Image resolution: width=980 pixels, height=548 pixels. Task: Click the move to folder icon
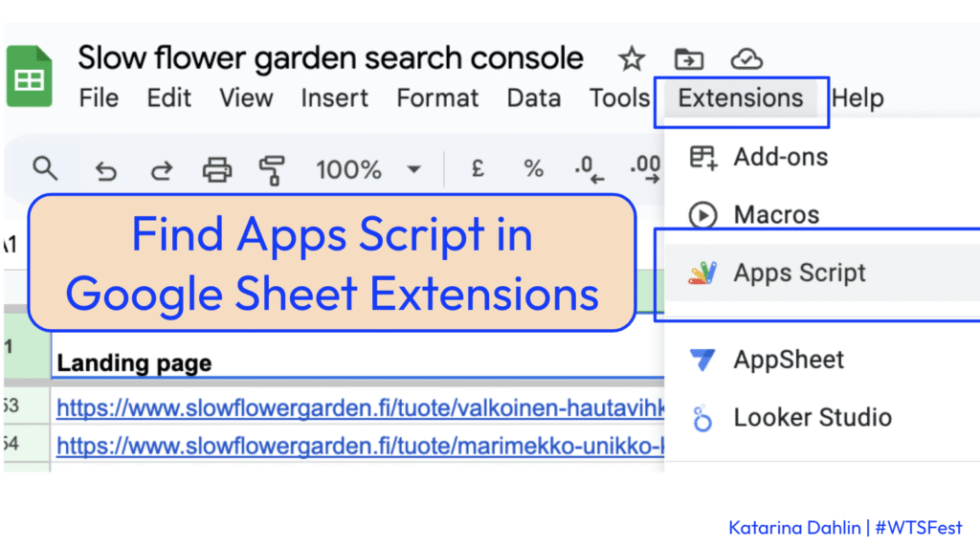[688, 59]
